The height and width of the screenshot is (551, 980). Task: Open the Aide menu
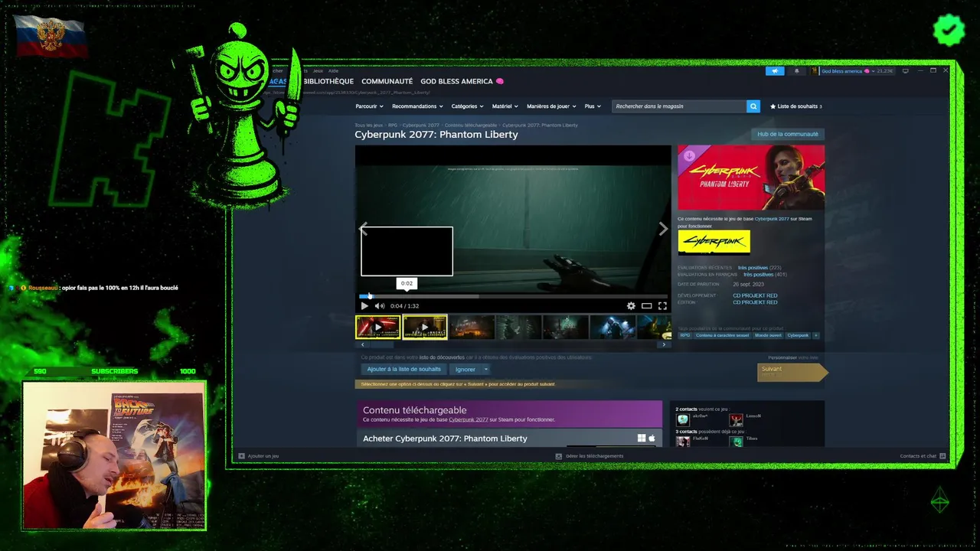(x=333, y=70)
